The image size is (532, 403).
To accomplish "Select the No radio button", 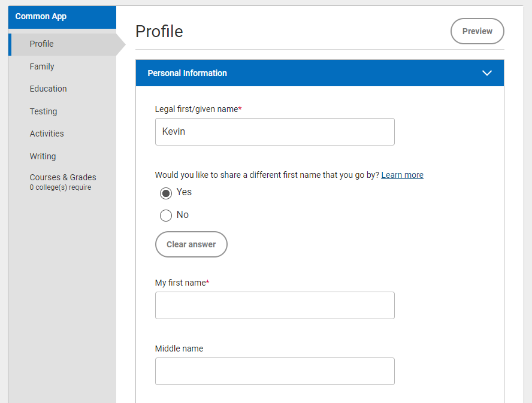I will [166, 216].
